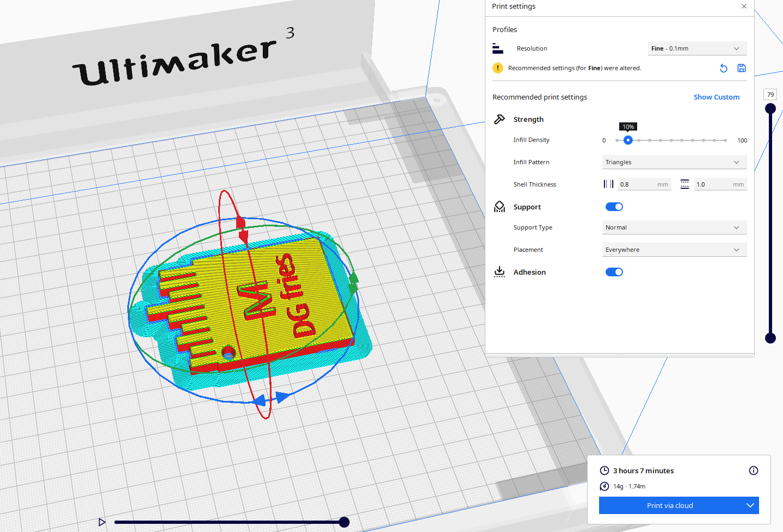Click the warning icon about altered settings
The image size is (783, 532).
click(497, 68)
